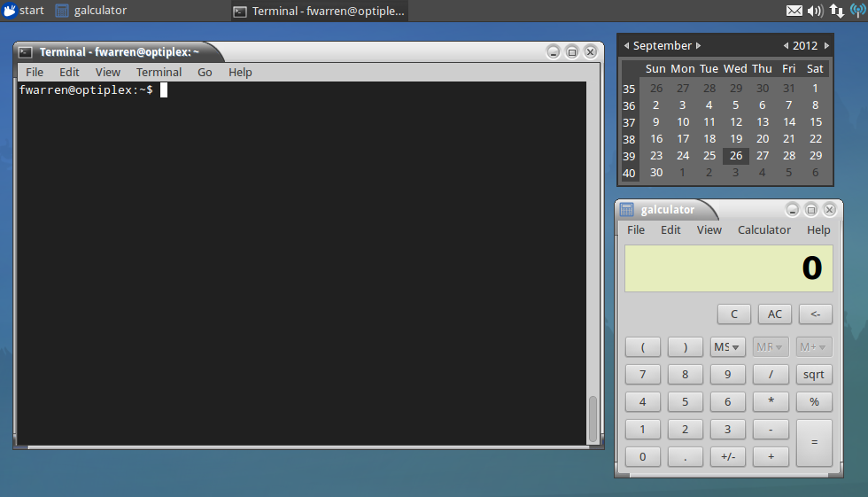The height and width of the screenshot is (497, 868).
Task: Close the Terminal window
Action: tap(591, 52)
